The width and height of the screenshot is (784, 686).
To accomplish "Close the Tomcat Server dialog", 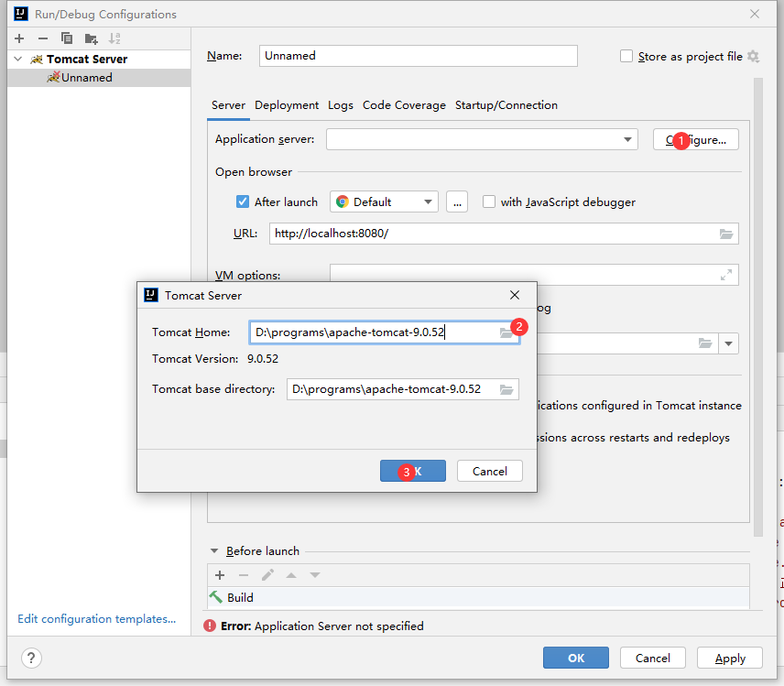I will click(515, 296).
